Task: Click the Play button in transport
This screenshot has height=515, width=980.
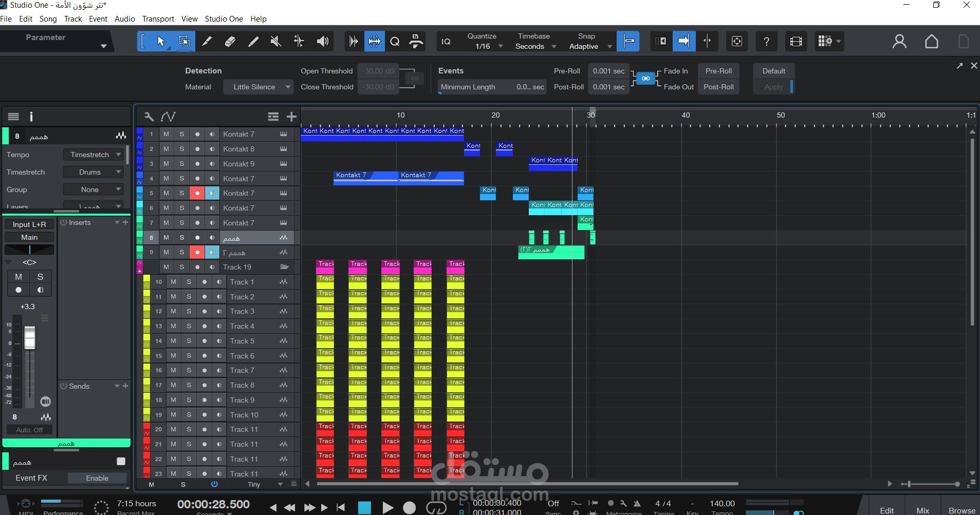Action: 388,508
